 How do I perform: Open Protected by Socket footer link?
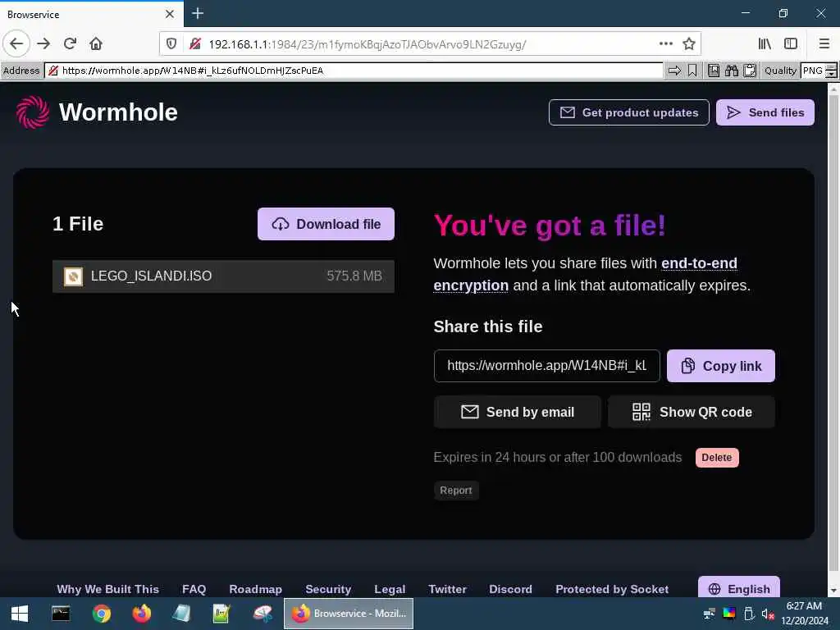pos(612,589)
